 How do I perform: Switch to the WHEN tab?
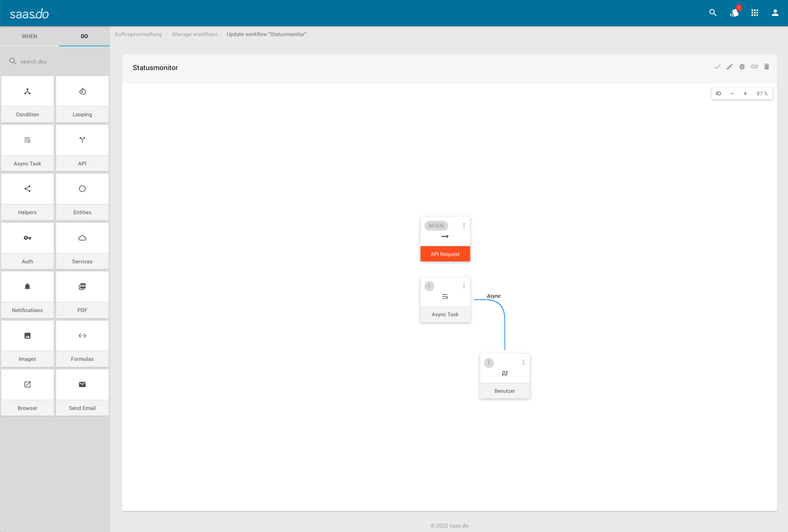point(30,36)
